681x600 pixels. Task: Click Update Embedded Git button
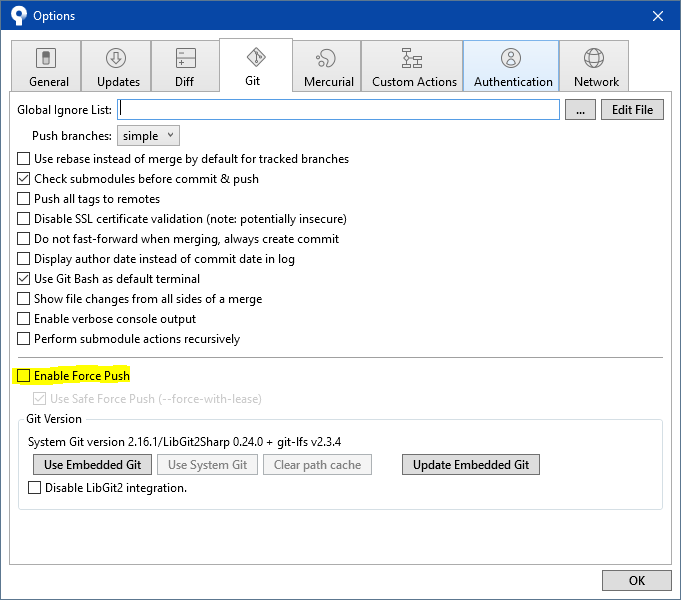pos(471,465)
